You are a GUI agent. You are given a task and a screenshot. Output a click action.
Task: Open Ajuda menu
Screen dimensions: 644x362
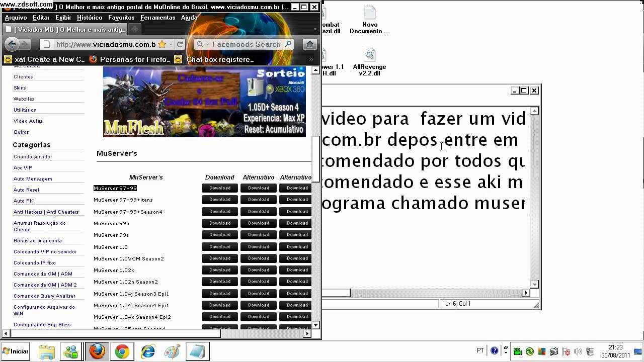click(x=189, y=18)
